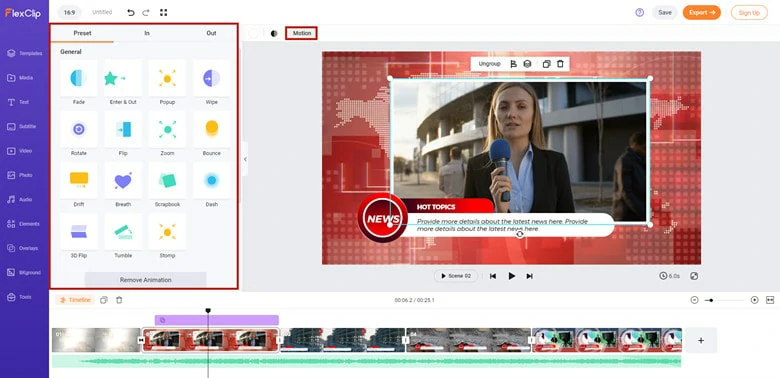This screenshot has height=378, width=780.
Task: Toggle fullscreen preview icon in top bar
Action: click(x=164, y=12)
